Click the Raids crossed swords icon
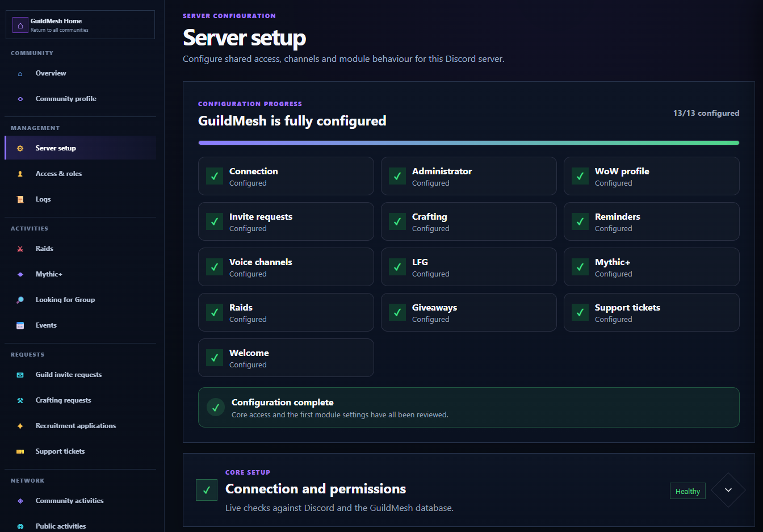The width and height of the screenshot is (763, 532). coord(20,249)
